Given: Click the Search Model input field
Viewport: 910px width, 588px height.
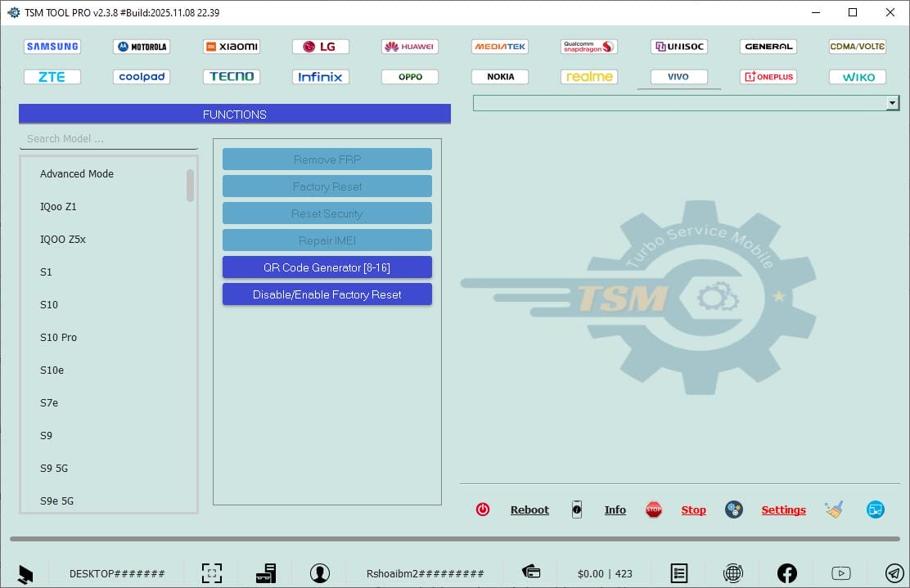Looking at the screenshot, I should pos(106,138).
